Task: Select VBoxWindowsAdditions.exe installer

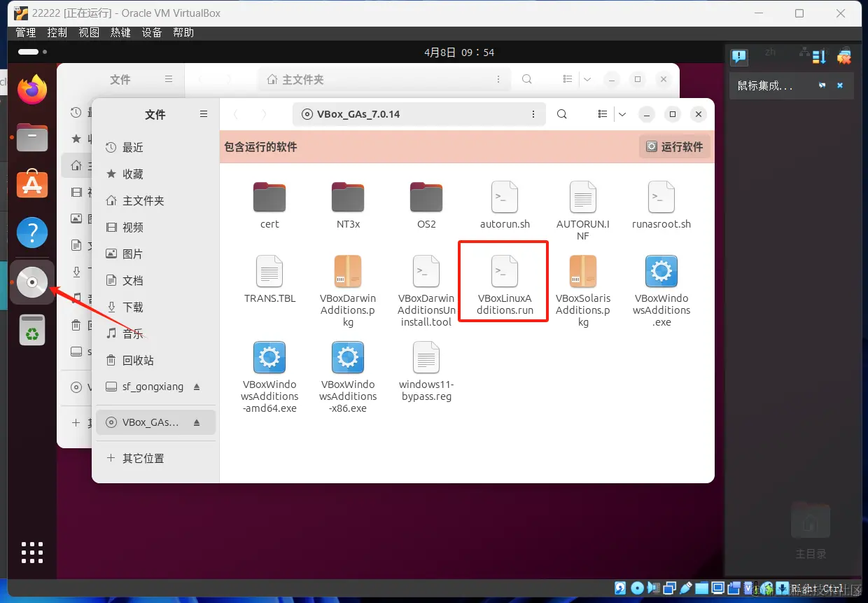Action: click(661, 291)
